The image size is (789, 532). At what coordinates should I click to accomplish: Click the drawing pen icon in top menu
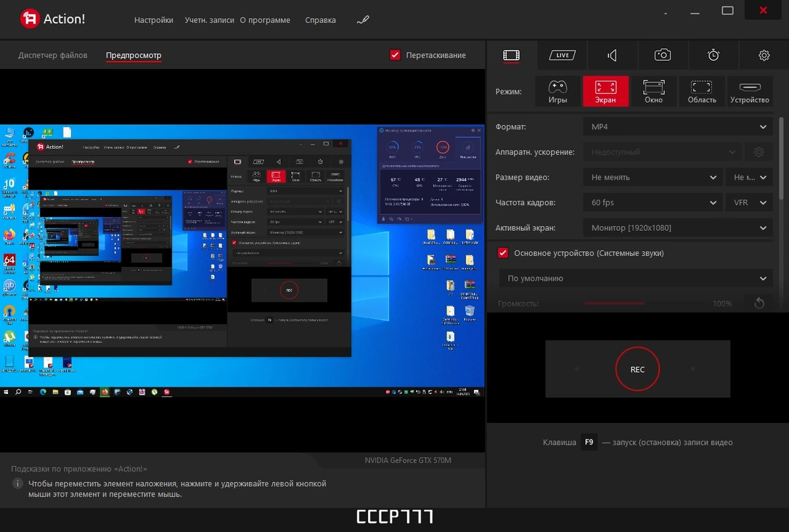(363, 20)
